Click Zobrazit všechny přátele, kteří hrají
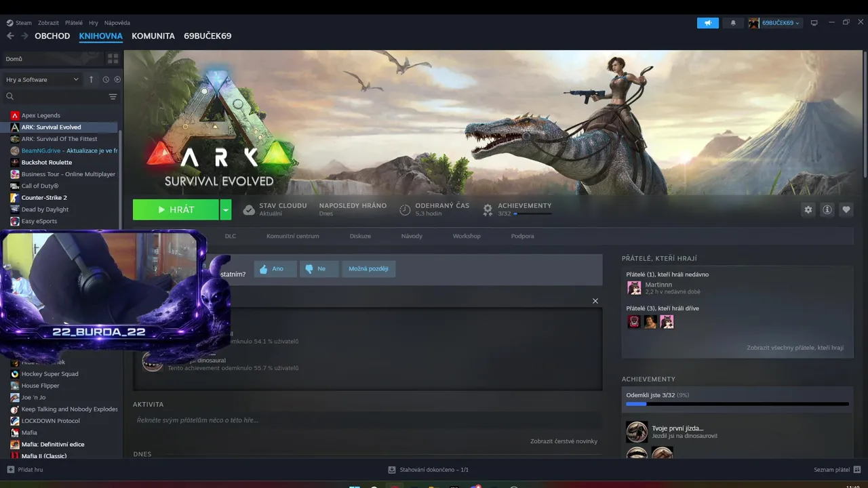 (x=795, y=348)
